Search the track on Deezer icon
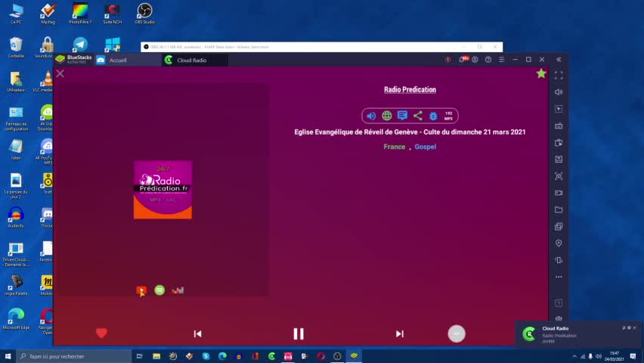 point(178,290)
